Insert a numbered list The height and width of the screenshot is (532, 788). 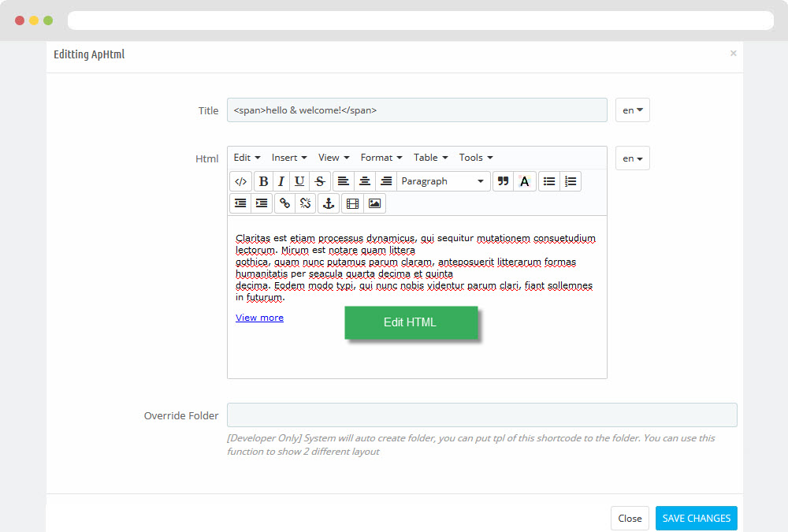click(x=571, y=181)
